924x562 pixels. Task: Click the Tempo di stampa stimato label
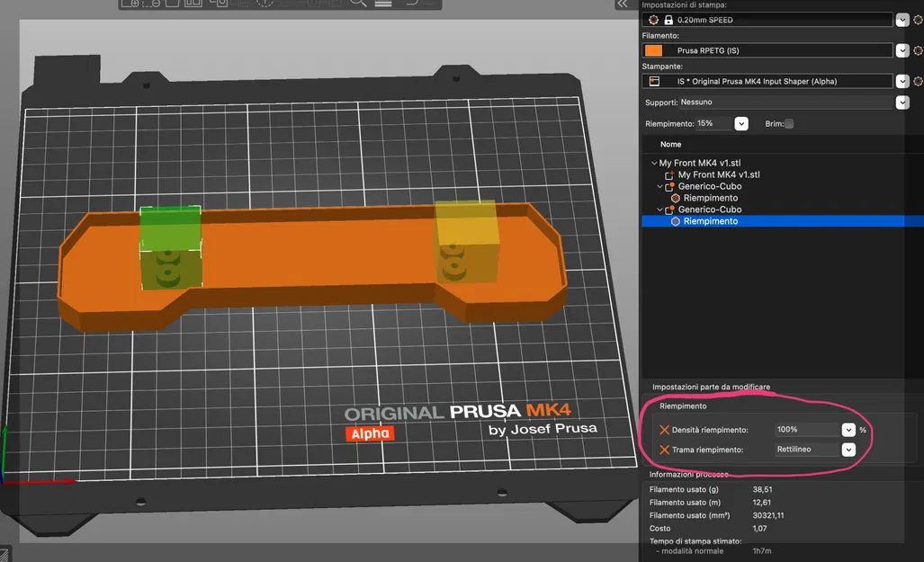point(695,541)
